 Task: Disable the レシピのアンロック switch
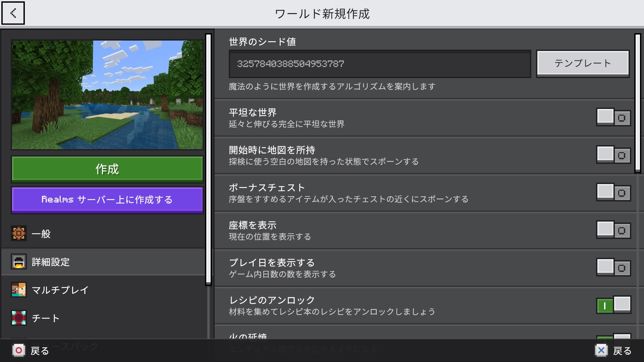tap(613, 305)
